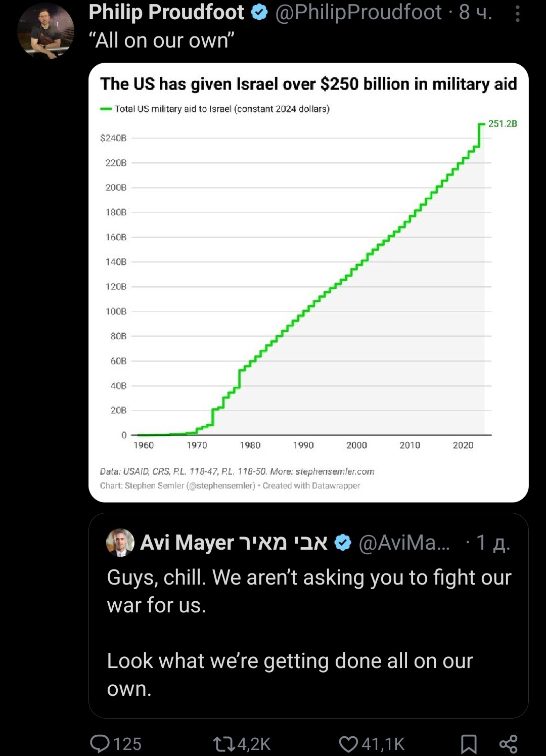Open the military aid chart image

pos(308,282)
